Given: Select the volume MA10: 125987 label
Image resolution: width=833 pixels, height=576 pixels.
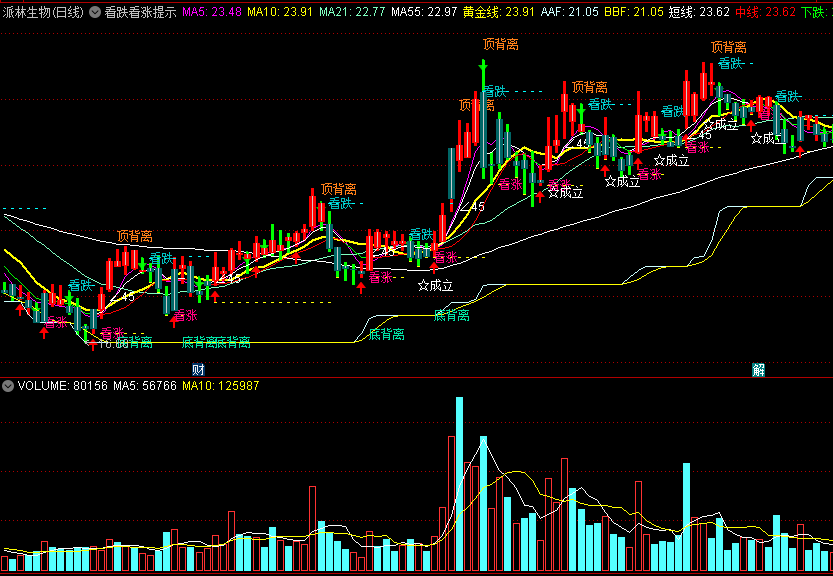Looking at the screenshot, I should tap(220, 386).
